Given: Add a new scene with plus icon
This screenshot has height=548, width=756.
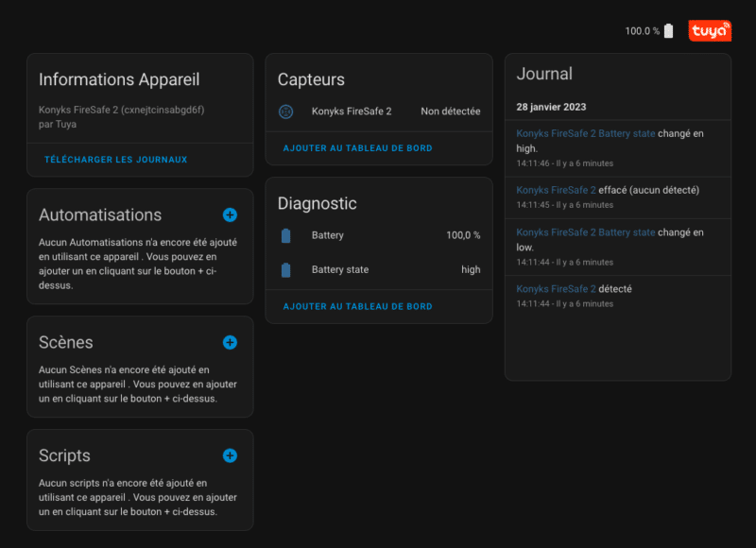Looking at the screenshot, I should coord(230,342).
